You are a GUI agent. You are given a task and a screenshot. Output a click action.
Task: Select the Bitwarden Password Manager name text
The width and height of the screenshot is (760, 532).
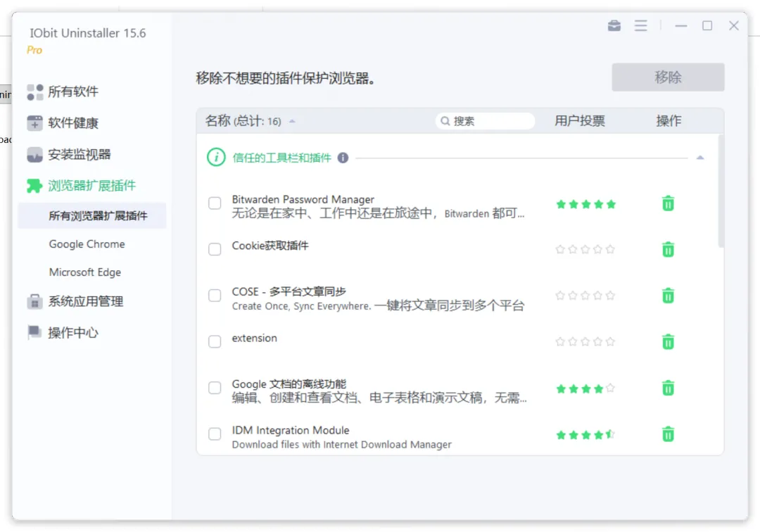303,199
